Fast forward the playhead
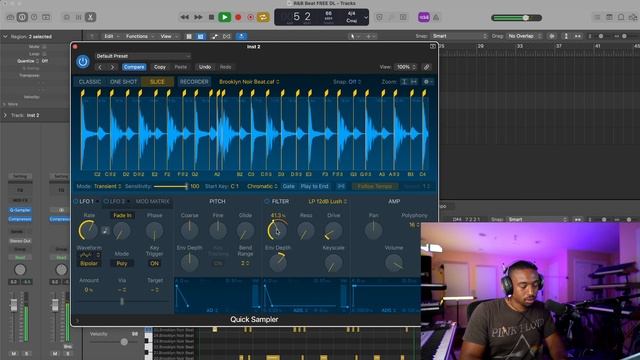Screen dimensions: 640x360 pyautogui.click(x=198, y=17)
